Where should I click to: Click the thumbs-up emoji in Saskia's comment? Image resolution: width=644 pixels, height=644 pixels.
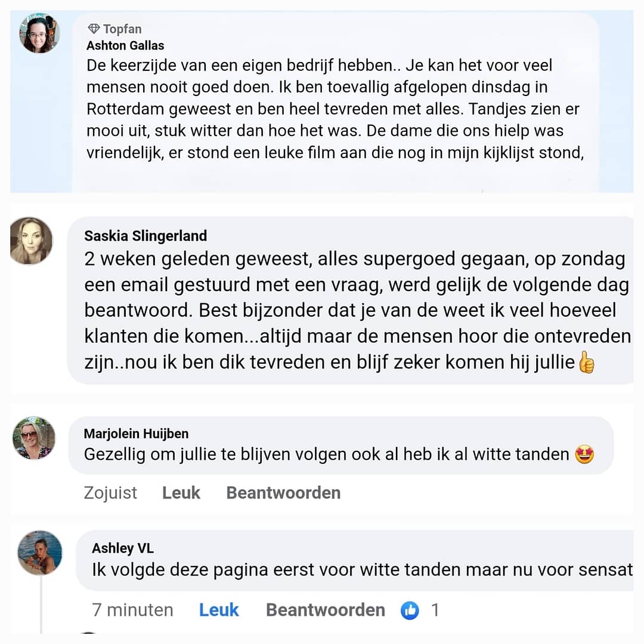pos(587,363)
